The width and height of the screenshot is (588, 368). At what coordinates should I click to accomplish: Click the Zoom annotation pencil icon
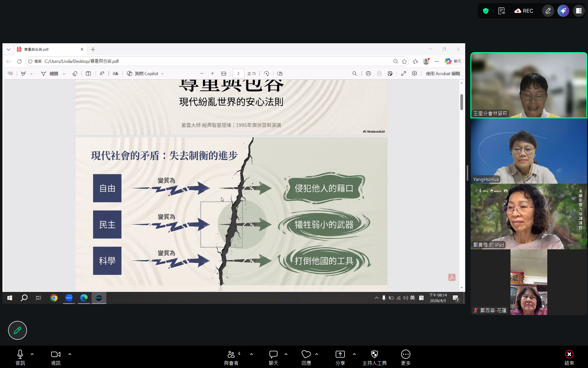tap(548, 11)
